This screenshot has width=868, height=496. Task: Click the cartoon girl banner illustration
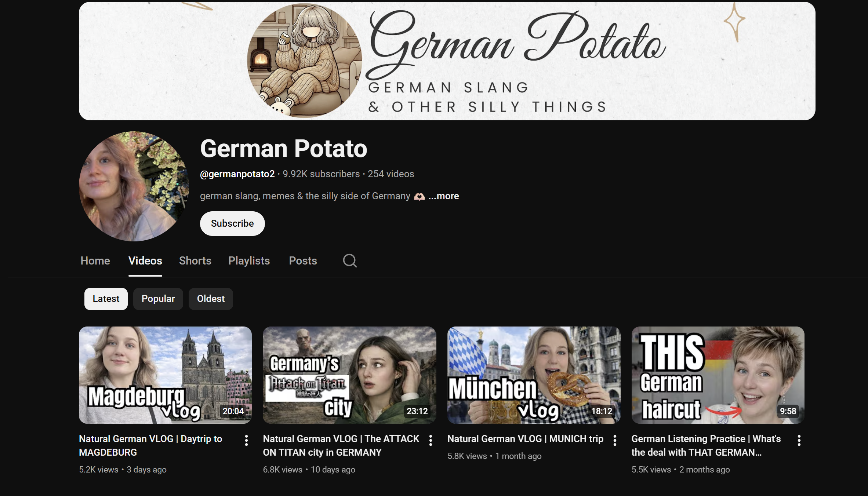point(304,61)
